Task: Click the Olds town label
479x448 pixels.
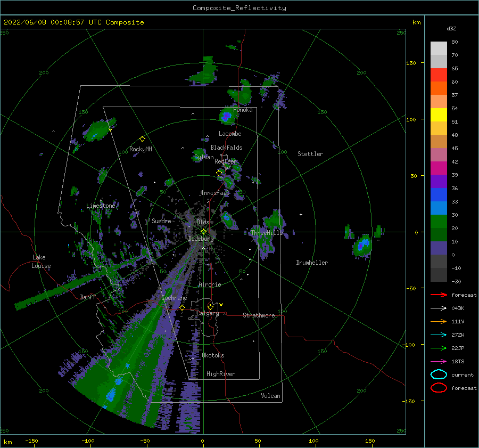Action: pos(203,222)
